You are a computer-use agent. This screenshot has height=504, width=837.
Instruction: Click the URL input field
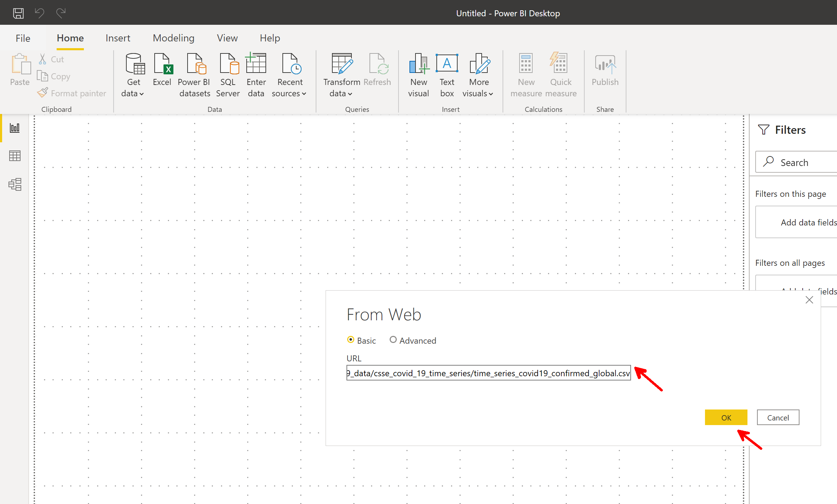tap(488, 373)
